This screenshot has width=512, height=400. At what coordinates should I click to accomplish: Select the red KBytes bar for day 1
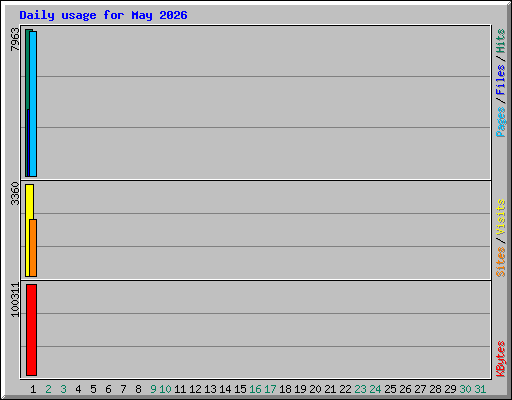pos(31,330)
